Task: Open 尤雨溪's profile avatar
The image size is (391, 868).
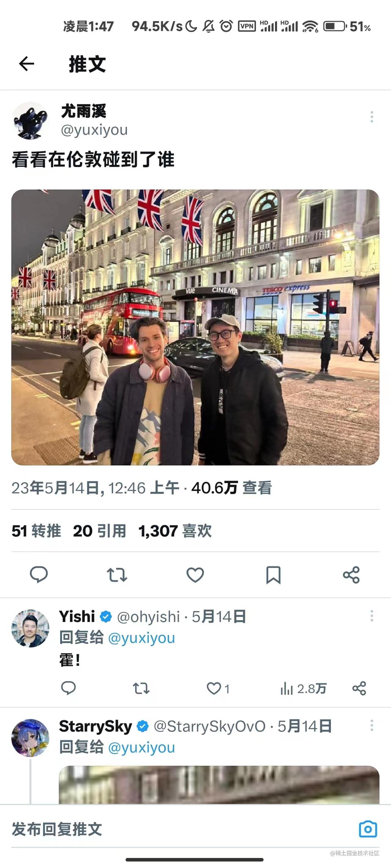Action: point(30,121)
